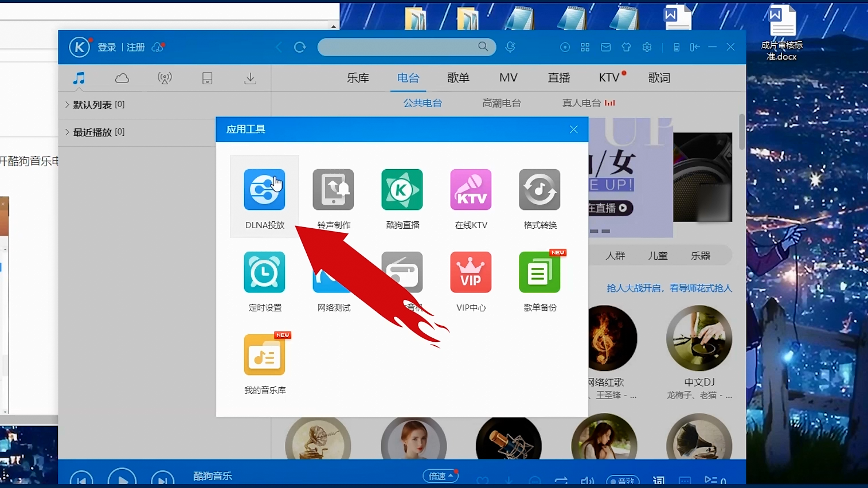Open the settings gear in title bar

pos(647,47)
